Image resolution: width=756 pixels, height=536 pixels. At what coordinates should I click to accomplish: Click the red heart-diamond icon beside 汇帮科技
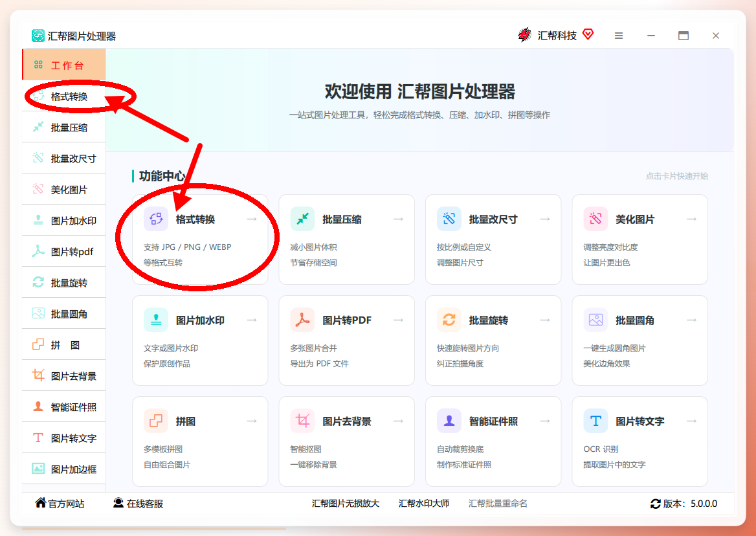pos(588,34)
